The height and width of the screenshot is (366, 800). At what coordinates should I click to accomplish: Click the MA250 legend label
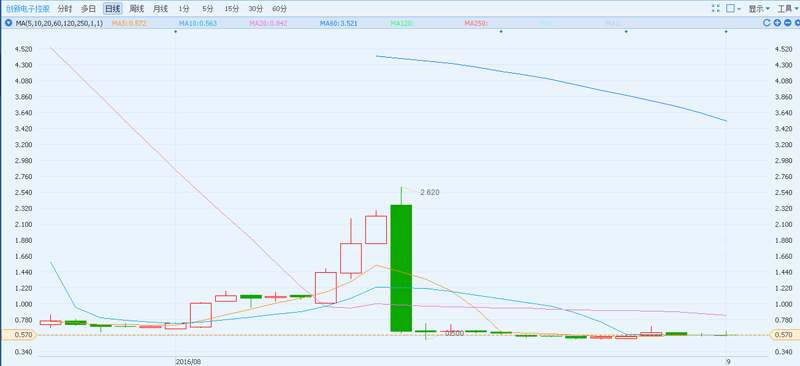[x=477, y=23]
